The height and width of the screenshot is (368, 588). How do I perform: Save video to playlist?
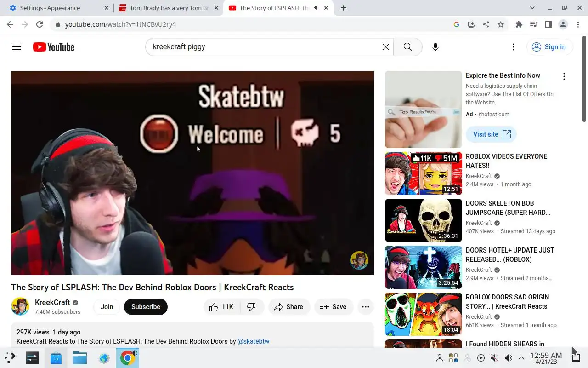[x=334, y=307]
